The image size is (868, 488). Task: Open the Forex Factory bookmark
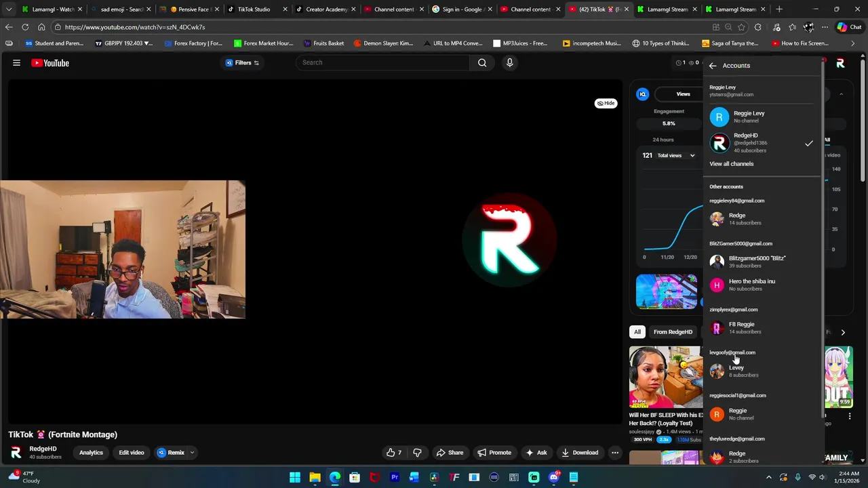tap(193, 43)
